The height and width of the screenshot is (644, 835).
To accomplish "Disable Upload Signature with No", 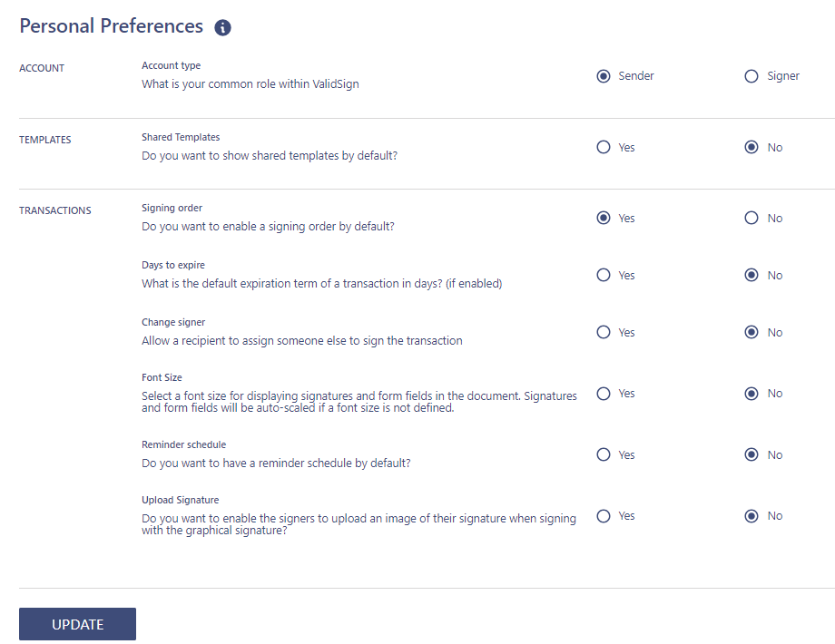I will pyautogui.click(x=751, y=515).
